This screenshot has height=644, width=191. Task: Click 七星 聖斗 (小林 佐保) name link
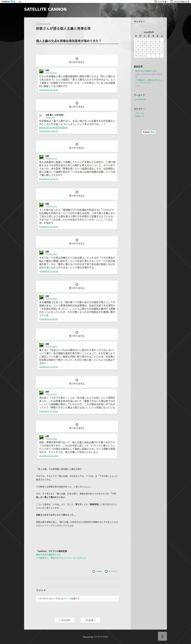(x=55, y=115)
